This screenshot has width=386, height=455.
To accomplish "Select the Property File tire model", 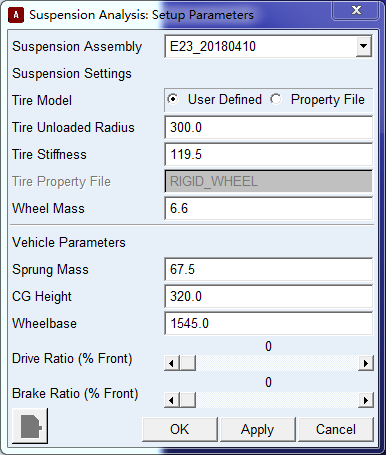I will pyautogui.click(x=318, y=99).
